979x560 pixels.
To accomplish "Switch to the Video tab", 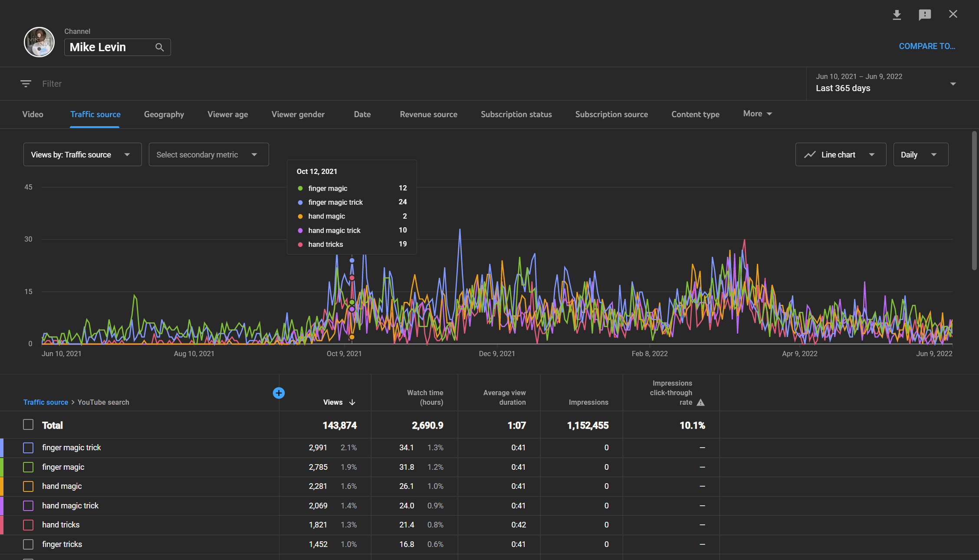I will (x=33, y=114).
